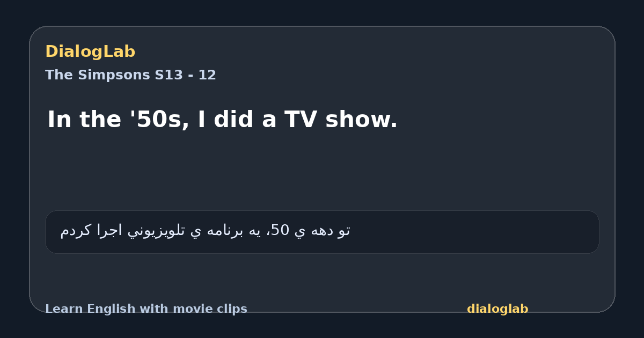This screenshot has width=644, height=338.
Task: Select the Persian word 'كردم' in the translation
Action: (76, 231)
